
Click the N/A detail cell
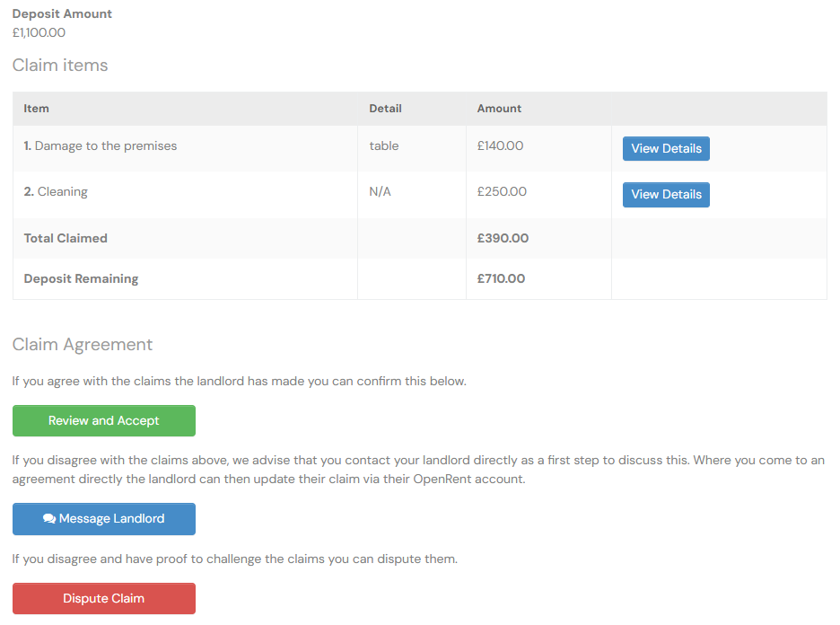pyautogui.click(x=381, y=192)
